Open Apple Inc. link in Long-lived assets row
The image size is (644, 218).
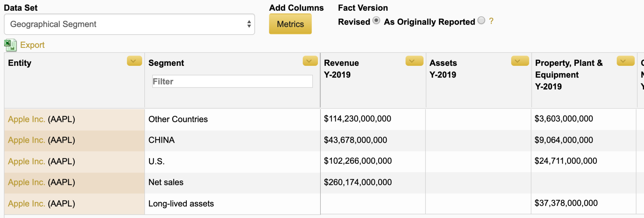click(26, 204)
